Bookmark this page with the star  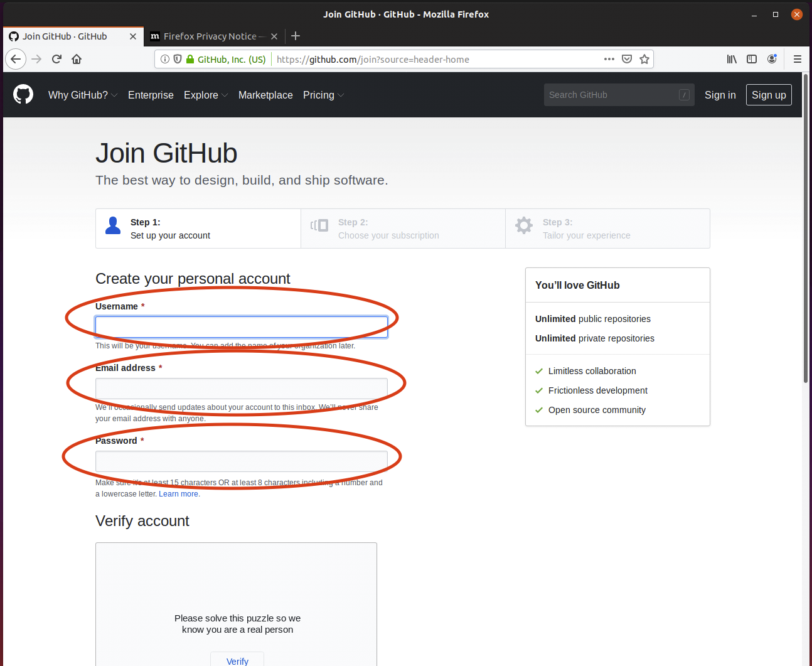tap(644, 59)
